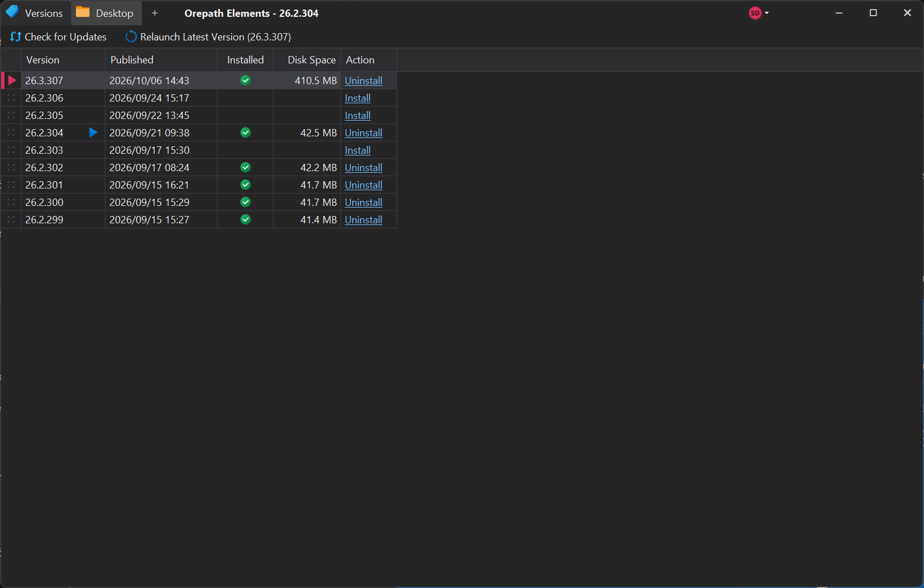Open the SD user account dropdown
Image resolution: width=924 pixels, height=588 pixels.
point(759,13)
